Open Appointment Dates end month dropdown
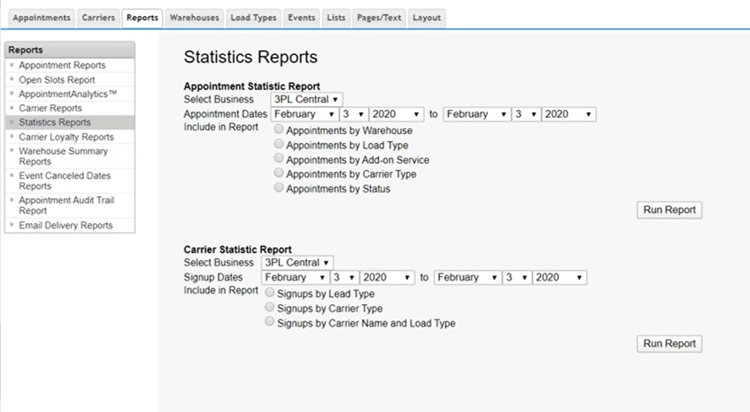Image resolution: width=750 pixels, height=412 pixels. point(477,114)
